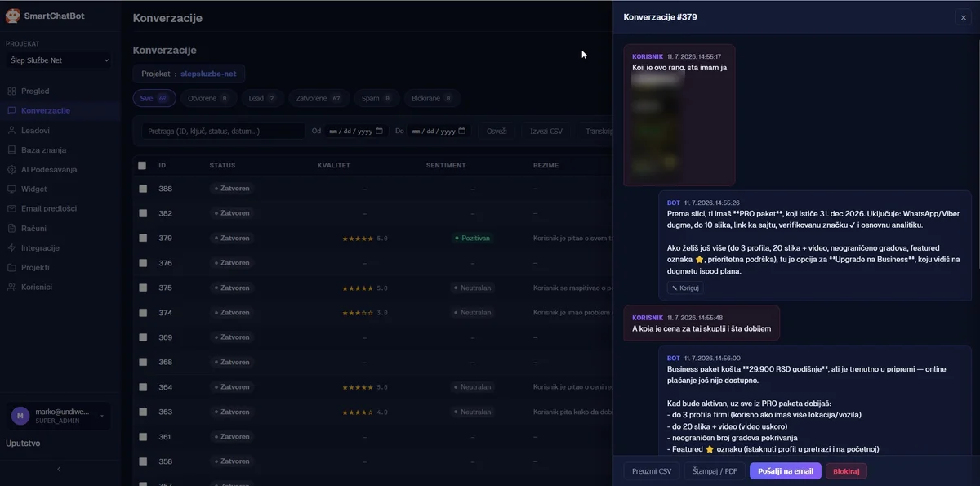Click the Koriguj button under bot reply

tap(684, 288)
